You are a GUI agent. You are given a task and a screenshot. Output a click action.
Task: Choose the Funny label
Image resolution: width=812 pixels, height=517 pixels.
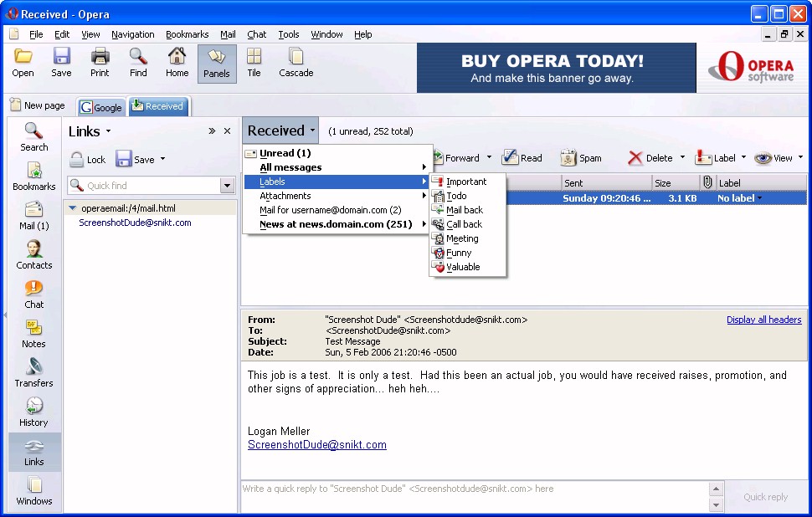point(467,253)
